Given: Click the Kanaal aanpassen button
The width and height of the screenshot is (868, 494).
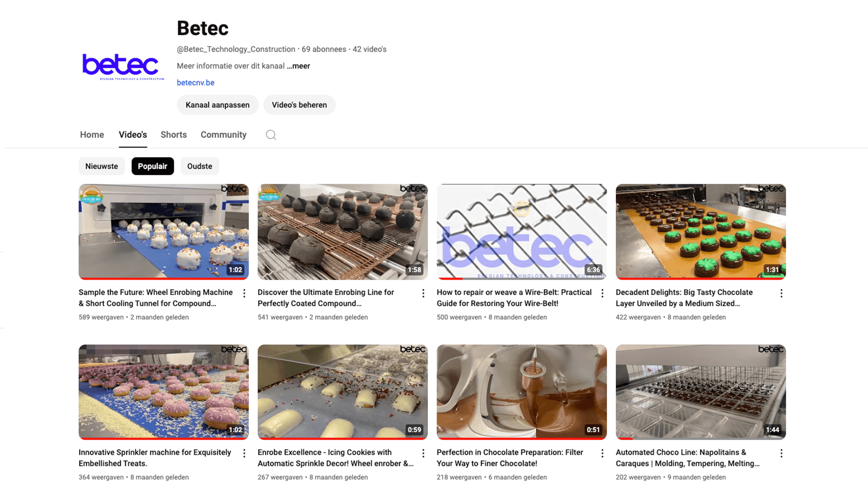Looking at the screenshot, I should coord(218,105).
